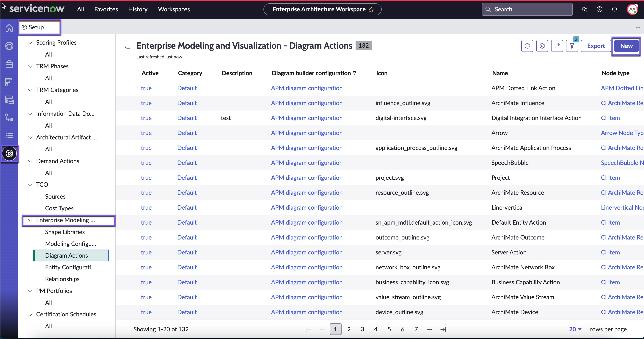Screen dimensions: 644x339
Task: Open Sources under TCO
Action: click(x=55, y=197)
